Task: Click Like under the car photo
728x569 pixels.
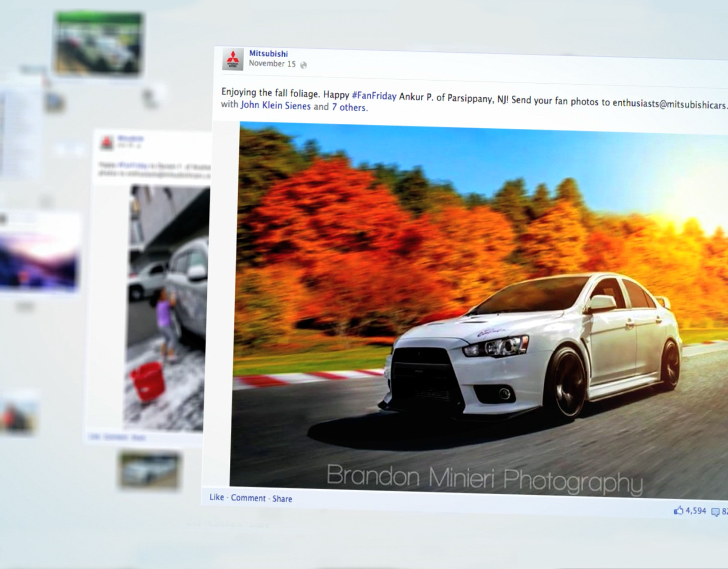Action: click(217, 497)
